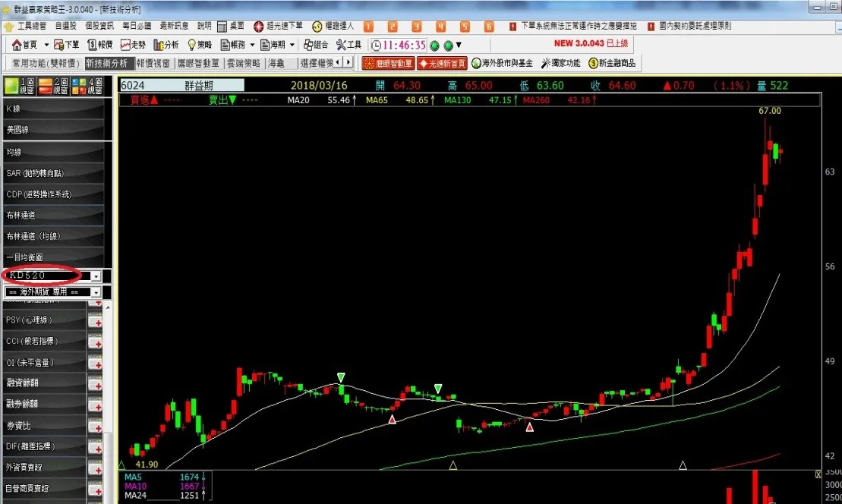Switch to the 鷹眼智動單 tab

(199, 63)
